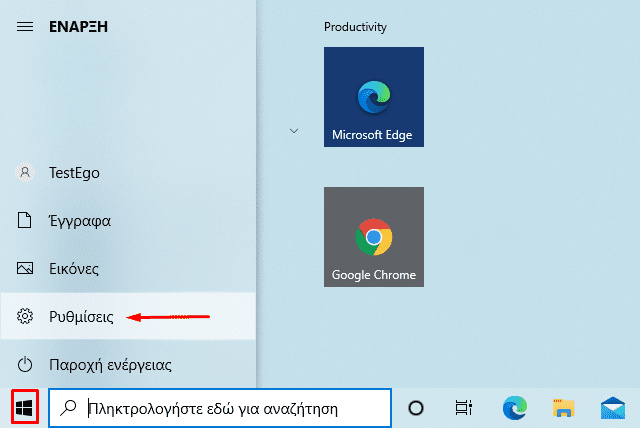Click the magnifier icon in search box
Viewport: 640px width, 428px height.
(68, 408)
